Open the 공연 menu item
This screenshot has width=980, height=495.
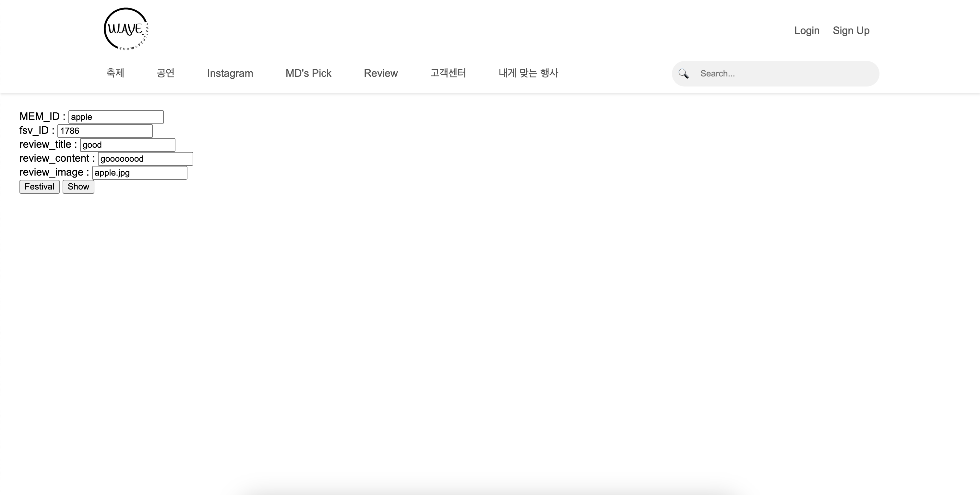(165, 73)
